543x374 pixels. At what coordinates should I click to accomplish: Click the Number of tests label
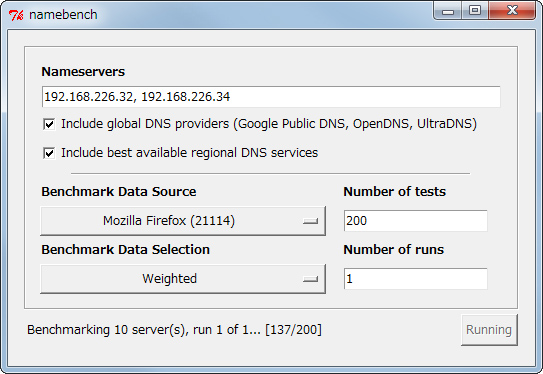pyautogui.click(x=394, y=192)
